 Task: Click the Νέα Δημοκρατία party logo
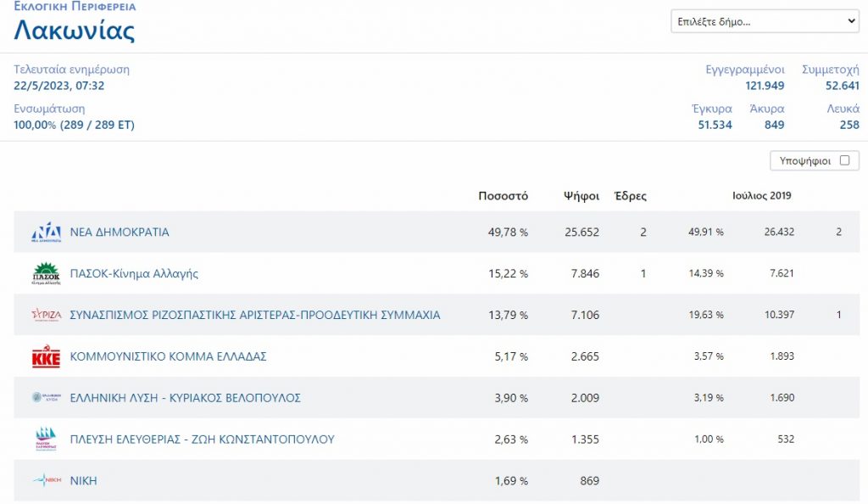tap(46, 232)
